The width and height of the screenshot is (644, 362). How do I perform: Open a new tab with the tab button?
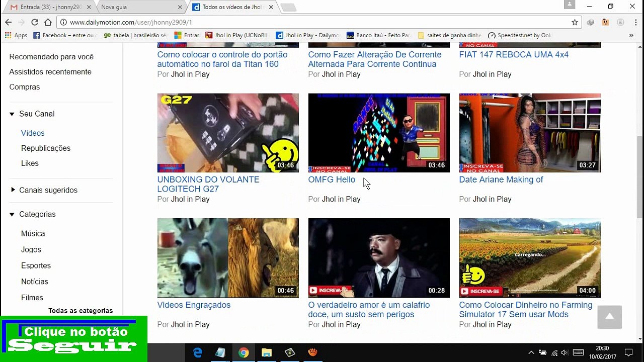[288, 8]
